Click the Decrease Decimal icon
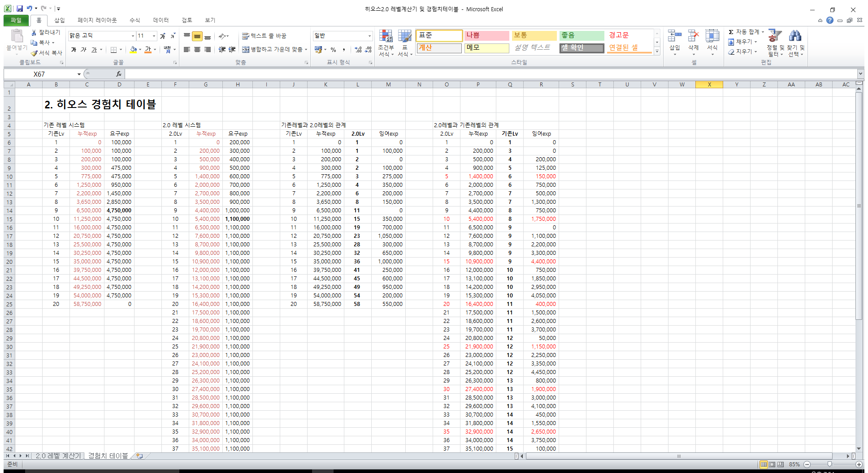 click(x=368, y=50)
